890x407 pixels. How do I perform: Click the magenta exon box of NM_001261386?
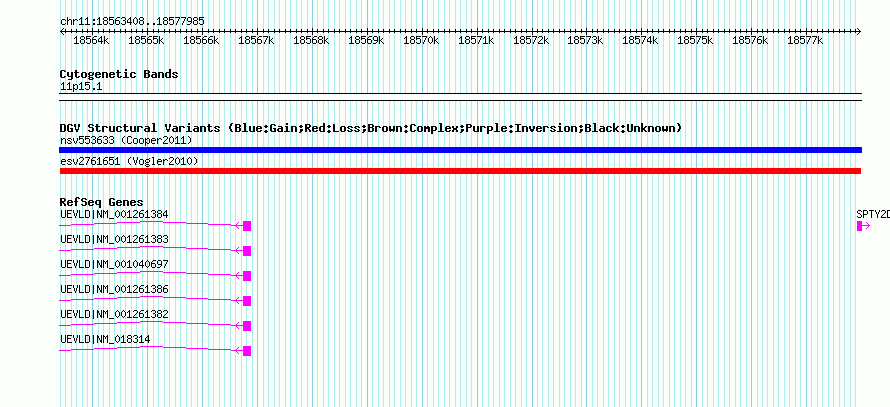[x=247, y=301]
